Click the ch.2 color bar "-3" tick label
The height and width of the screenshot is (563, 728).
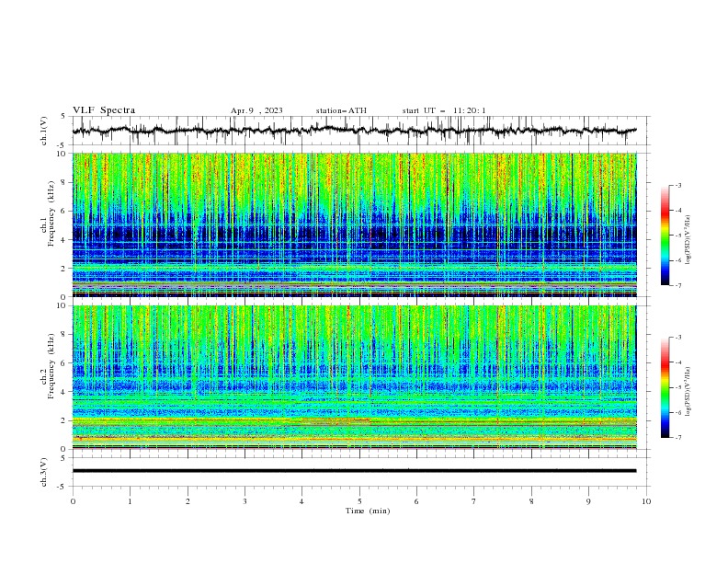tap(678, 338)
